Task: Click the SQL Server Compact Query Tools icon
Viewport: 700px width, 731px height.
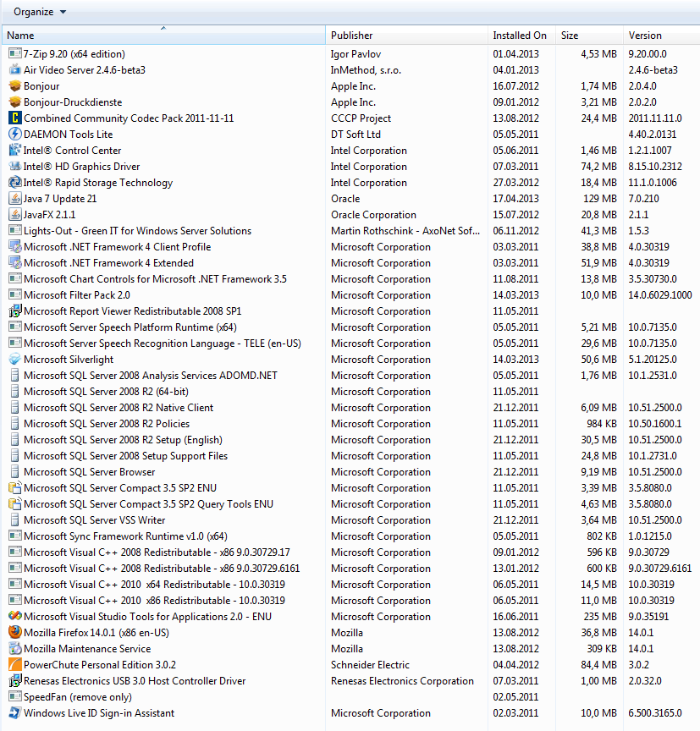Action: pyautogui.click(x=15, y=504)
